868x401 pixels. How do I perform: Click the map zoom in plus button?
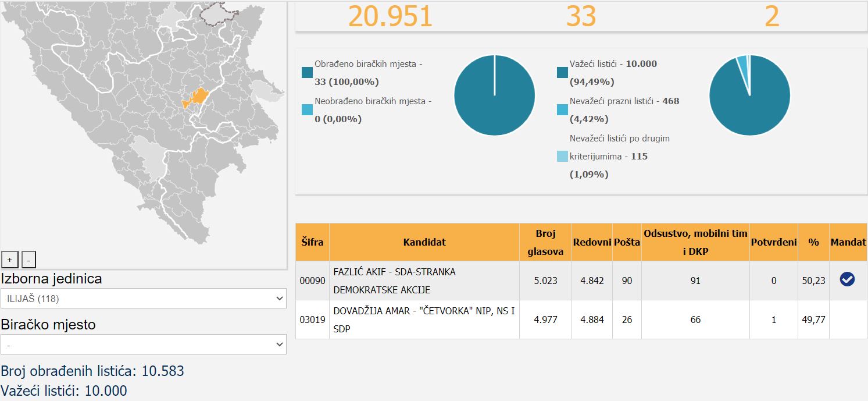click(9, 260)
